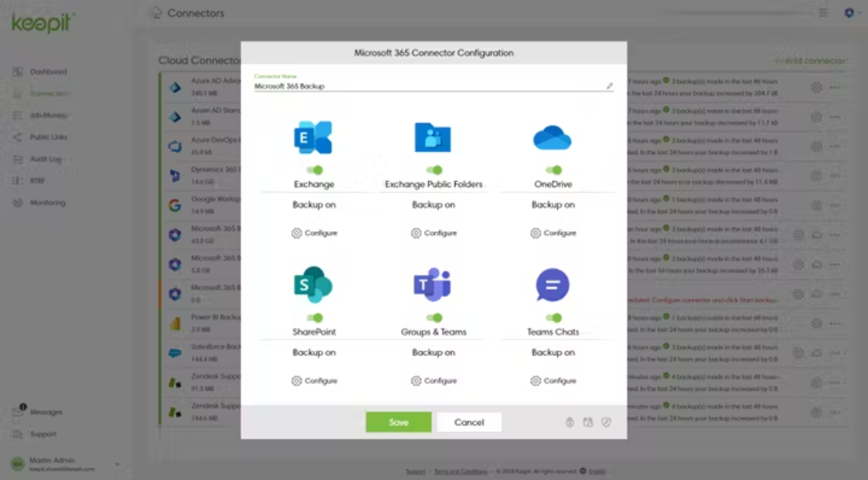Screen dimensions: 868x480
Task: Click the Zendesk 91.5 MB connector icon
Action: pos(175,383)
